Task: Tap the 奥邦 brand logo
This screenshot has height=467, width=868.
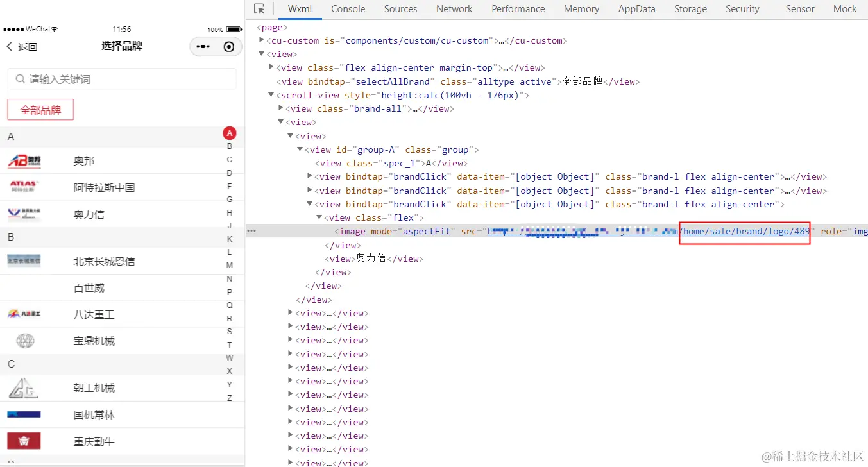Action: click(24, 160)
